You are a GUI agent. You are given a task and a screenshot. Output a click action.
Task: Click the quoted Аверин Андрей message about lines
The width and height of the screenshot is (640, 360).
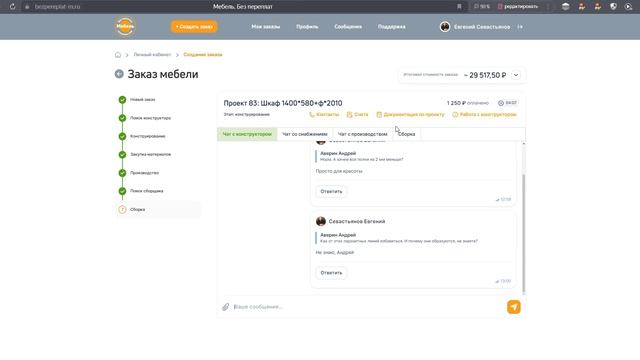pos(397,238)
